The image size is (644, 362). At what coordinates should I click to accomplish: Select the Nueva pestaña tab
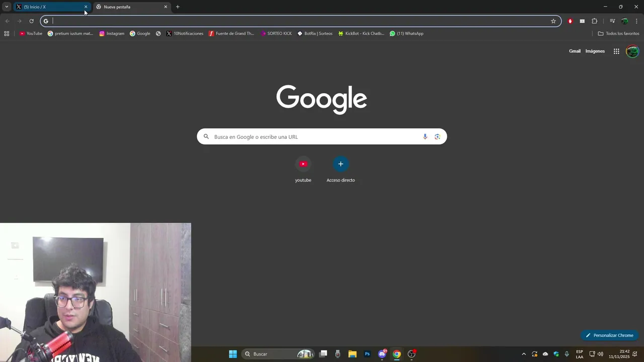(x=131, y=7)
